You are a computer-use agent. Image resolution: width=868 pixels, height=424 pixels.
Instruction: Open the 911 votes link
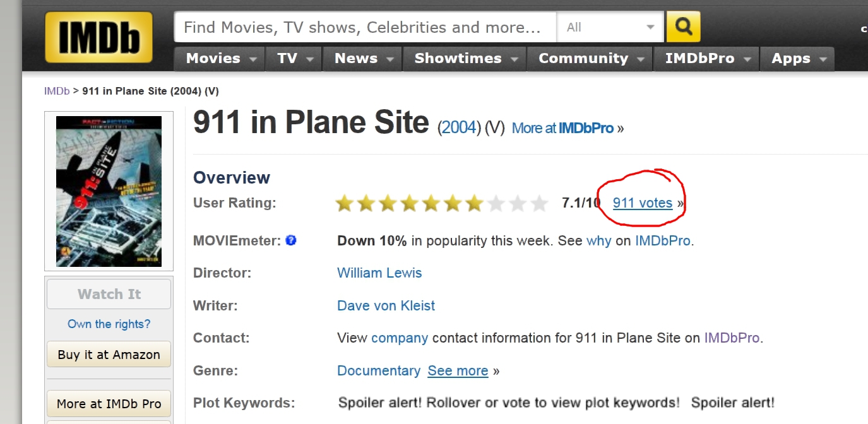point(642,203)
